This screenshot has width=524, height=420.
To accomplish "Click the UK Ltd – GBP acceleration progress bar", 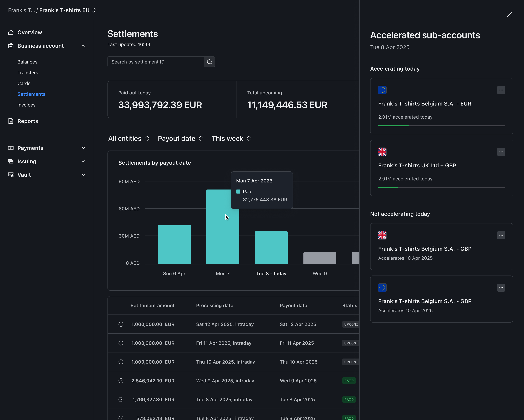I will [x=441, y=187].
